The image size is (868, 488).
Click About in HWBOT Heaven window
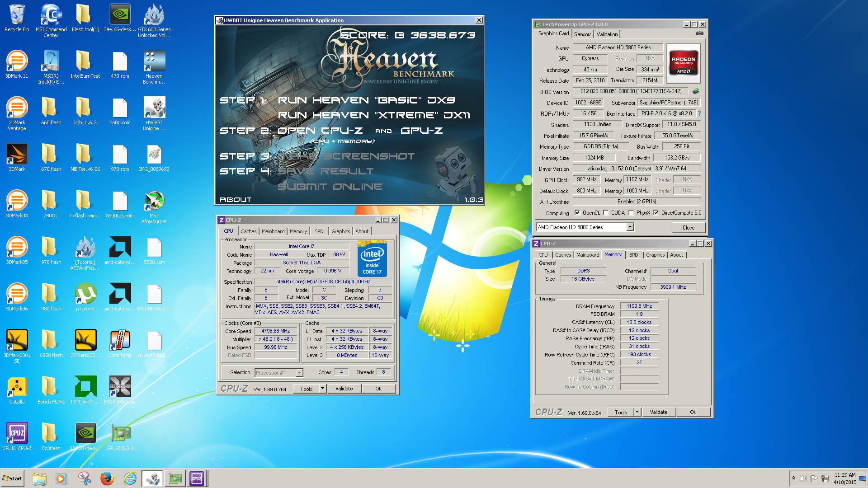pyautogui.click(x=235, y=200)
